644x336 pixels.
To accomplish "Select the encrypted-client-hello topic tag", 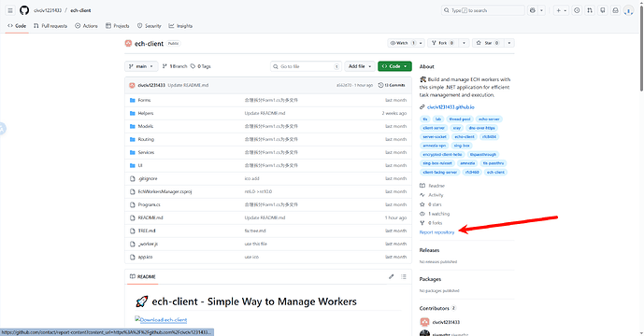I will [x=442, y=155].
